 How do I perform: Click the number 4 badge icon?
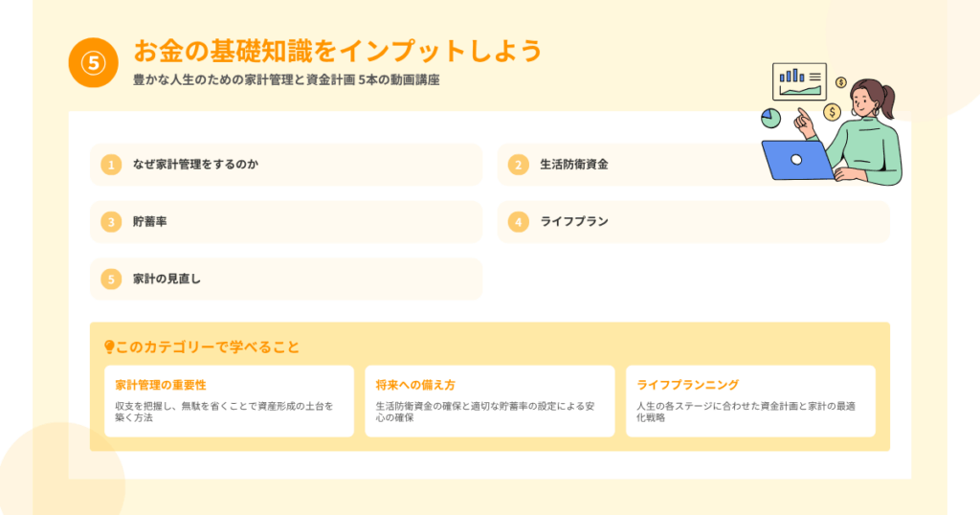(x=518, y=222)
